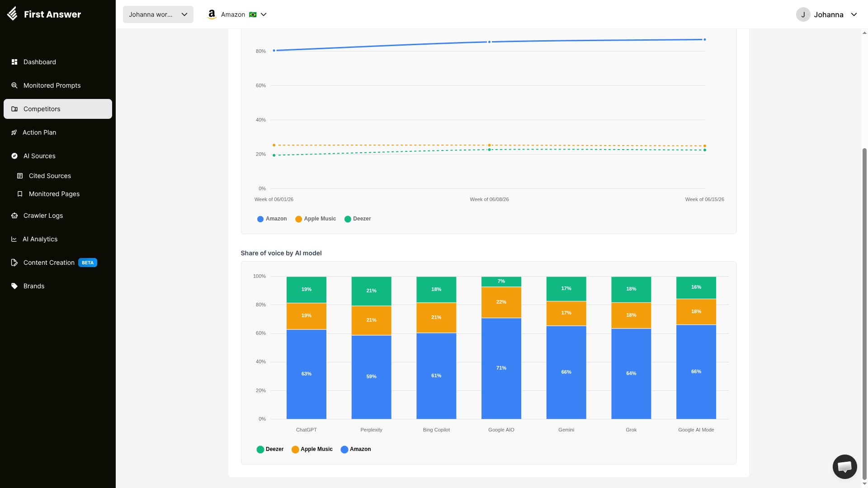Click the Brazil flag icon
Viewport: 868px width, 488px height.
(x=253, y=14)
